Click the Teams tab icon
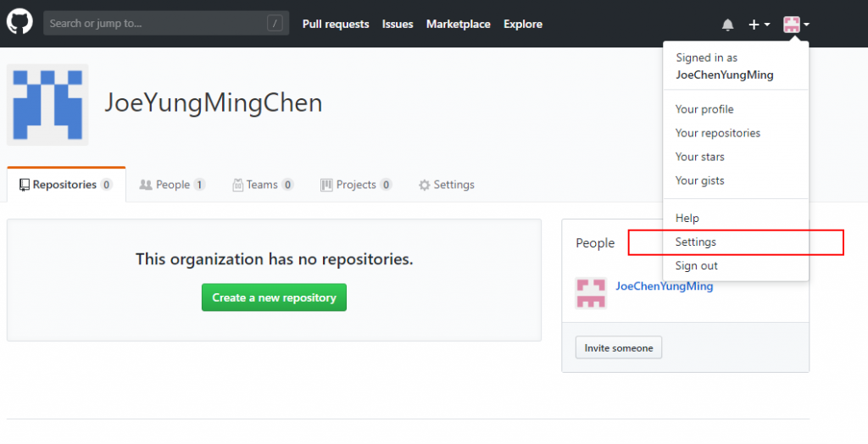868x444 pixels. 237,185
